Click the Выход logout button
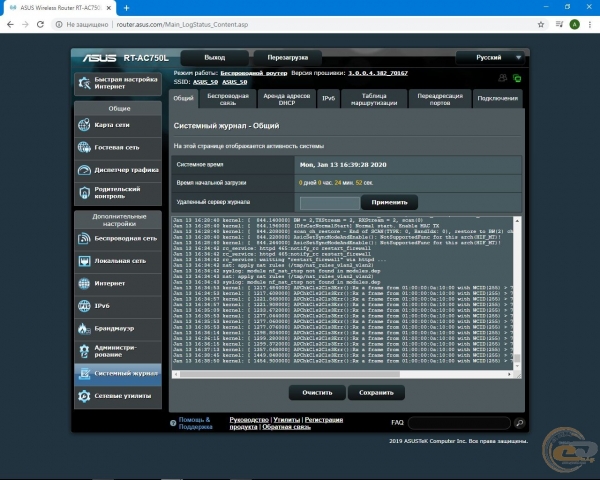The width and height of the screenshot is (600, 480). coord(215,57)
